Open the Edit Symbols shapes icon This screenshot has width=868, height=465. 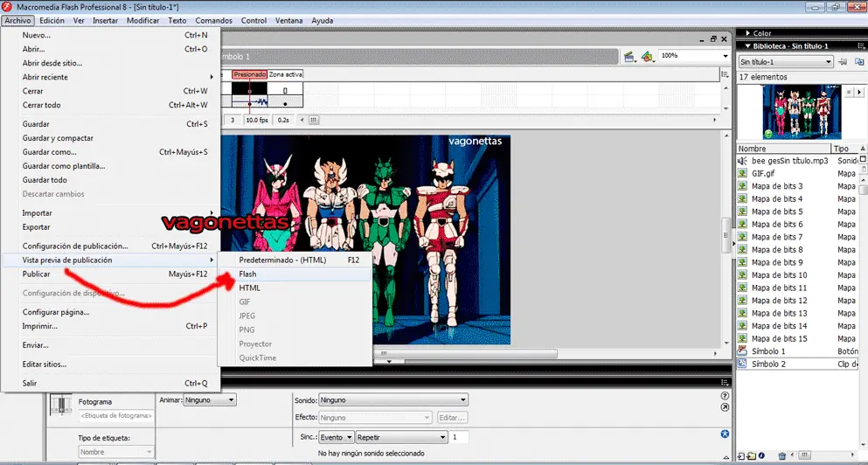point(647,57)
